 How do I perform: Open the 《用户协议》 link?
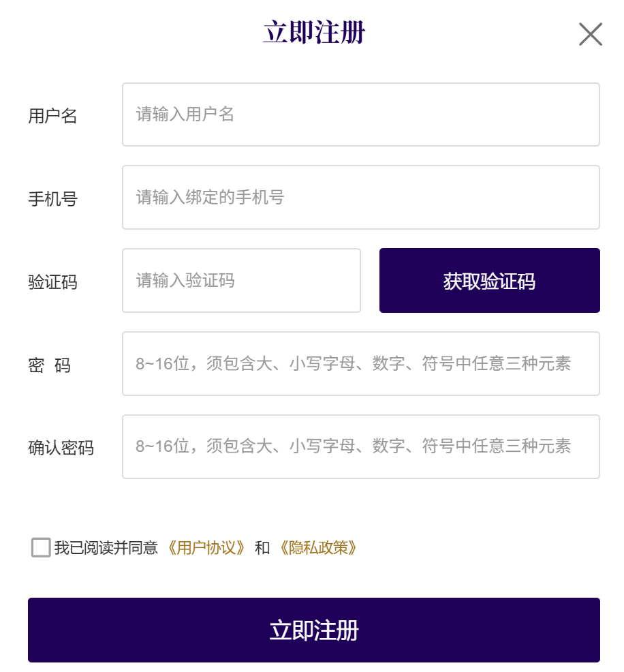(206, 548)
